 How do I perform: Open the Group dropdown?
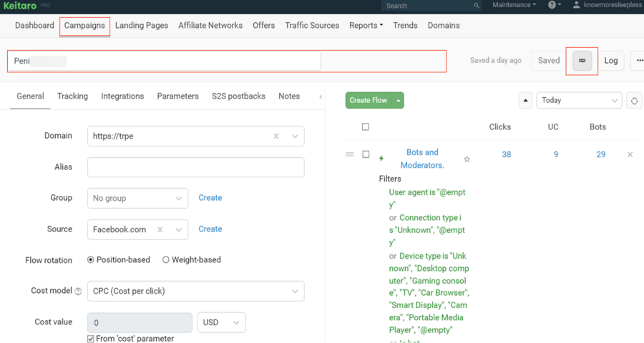pos(137,198)
